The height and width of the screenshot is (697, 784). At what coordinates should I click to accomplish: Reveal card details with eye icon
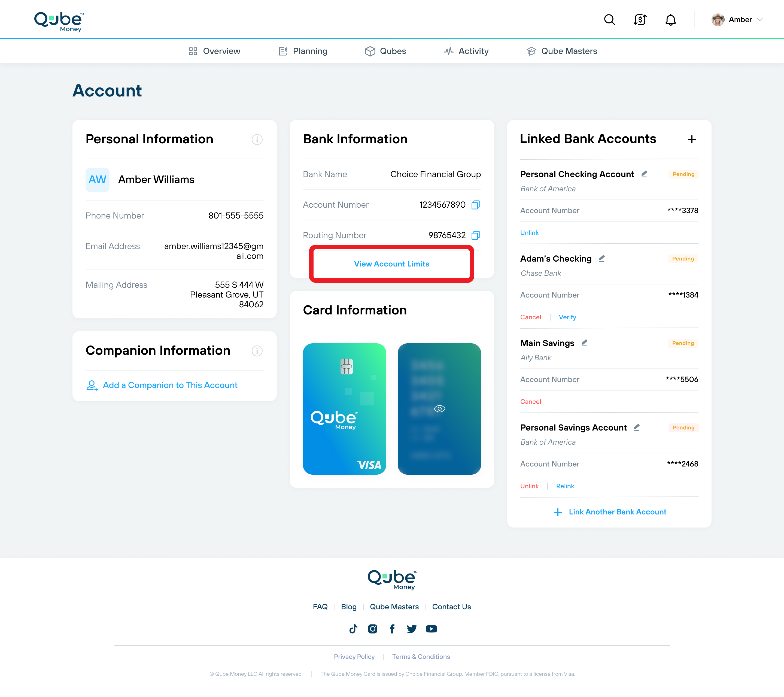440,408
